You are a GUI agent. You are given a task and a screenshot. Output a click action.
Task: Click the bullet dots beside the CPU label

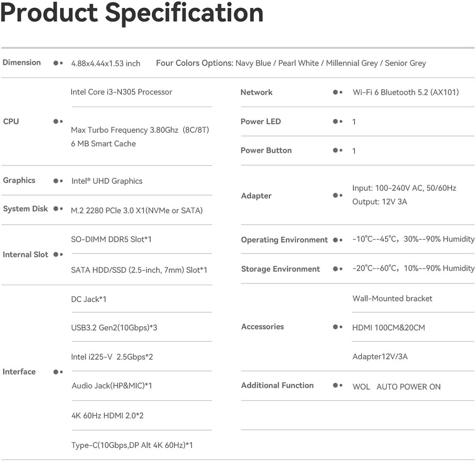click(x=58, y=121)
